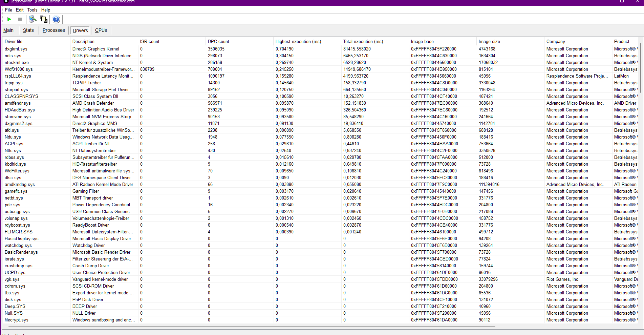Click the horizontal scrollbar under the driver list

(x=252, y=326)
